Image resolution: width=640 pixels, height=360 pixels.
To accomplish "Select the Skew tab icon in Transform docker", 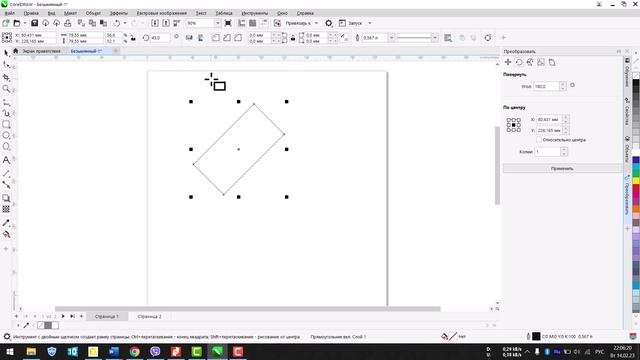I will (x=552, y=62).
